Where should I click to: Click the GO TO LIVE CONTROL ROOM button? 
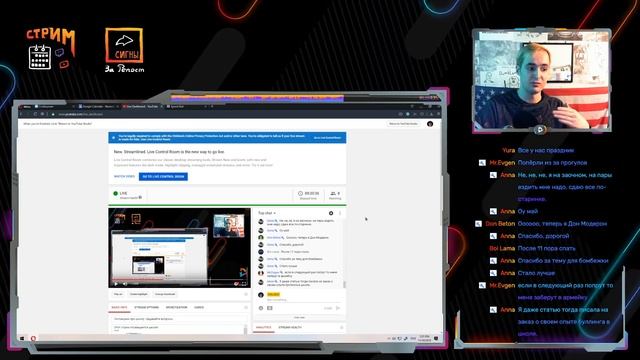163,176
